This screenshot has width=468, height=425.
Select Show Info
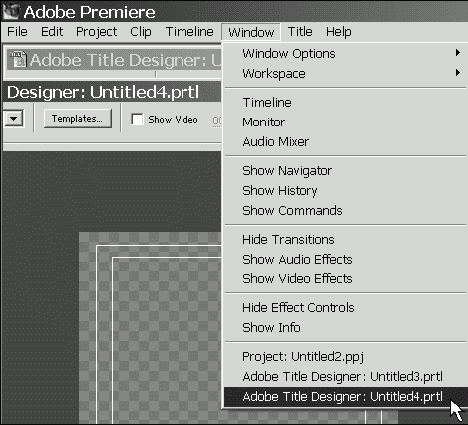pos(345,328)
